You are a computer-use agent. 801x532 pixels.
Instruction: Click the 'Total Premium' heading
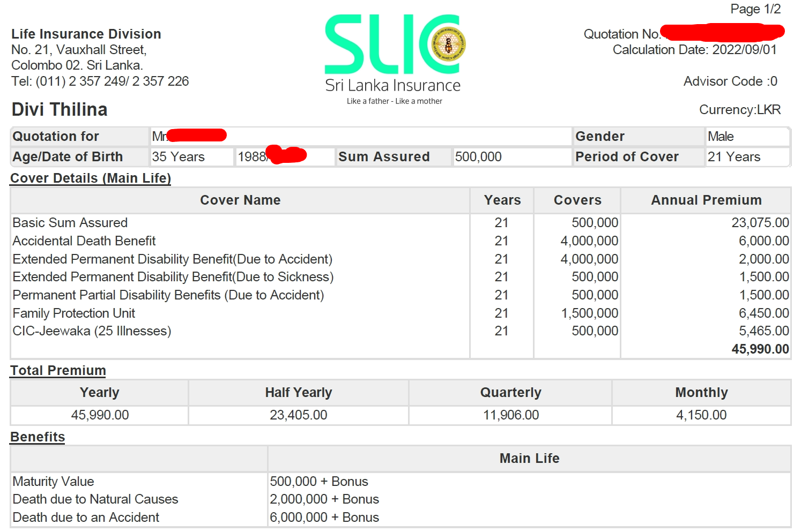pyautogui.click(x=58, y=371)
